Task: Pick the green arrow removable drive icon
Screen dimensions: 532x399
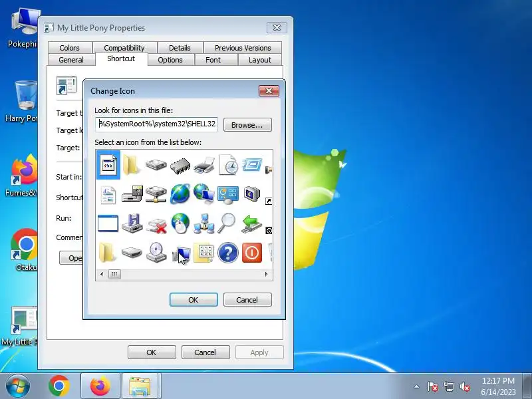Action: (x=252, y=224)
